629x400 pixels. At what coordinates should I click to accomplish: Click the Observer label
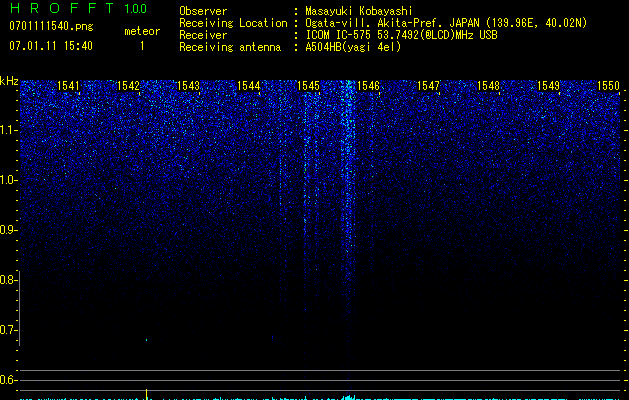(203, 11)
